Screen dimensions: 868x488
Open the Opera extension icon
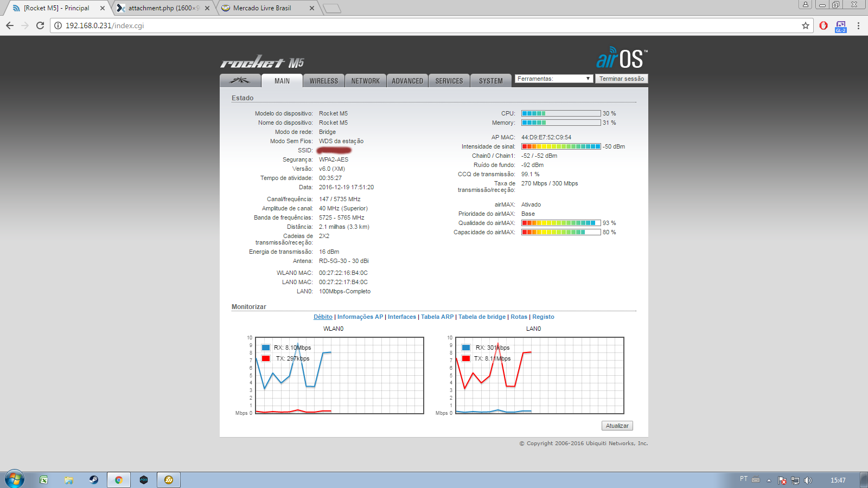coord(824,25)
